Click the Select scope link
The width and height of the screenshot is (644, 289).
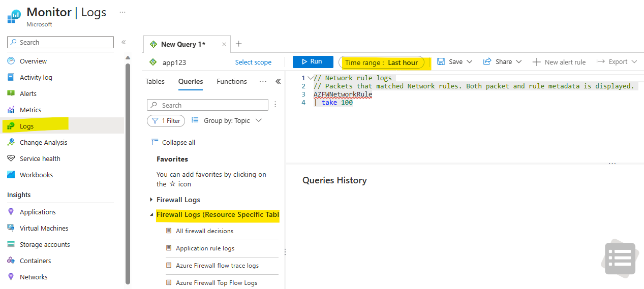click(253, 62)
